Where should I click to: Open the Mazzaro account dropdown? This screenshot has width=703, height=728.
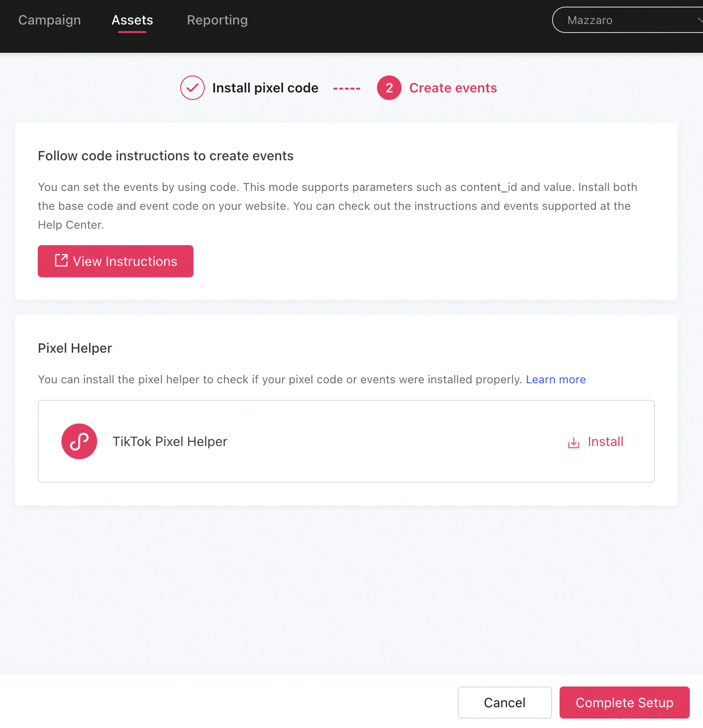point(623,20)
